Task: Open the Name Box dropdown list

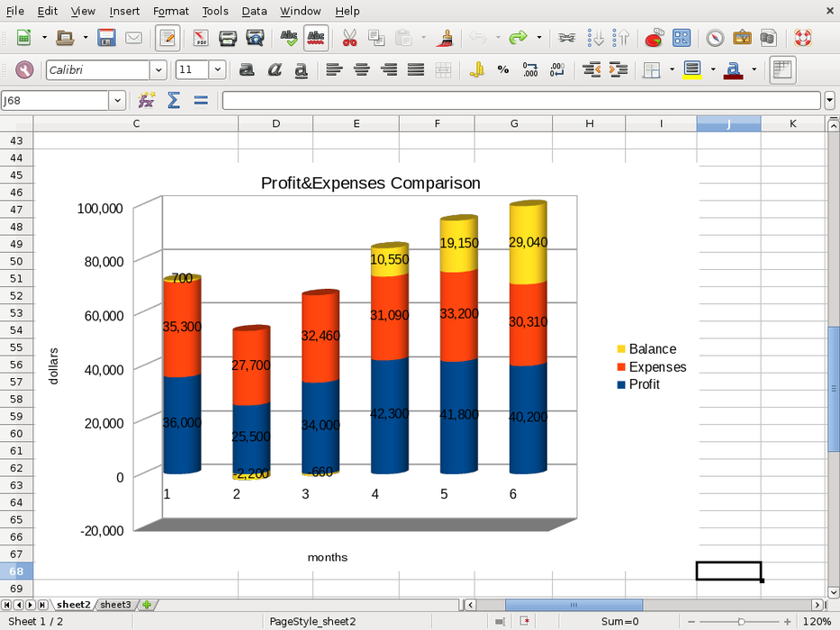Action: pyautogui.click(x=118, y=100)
